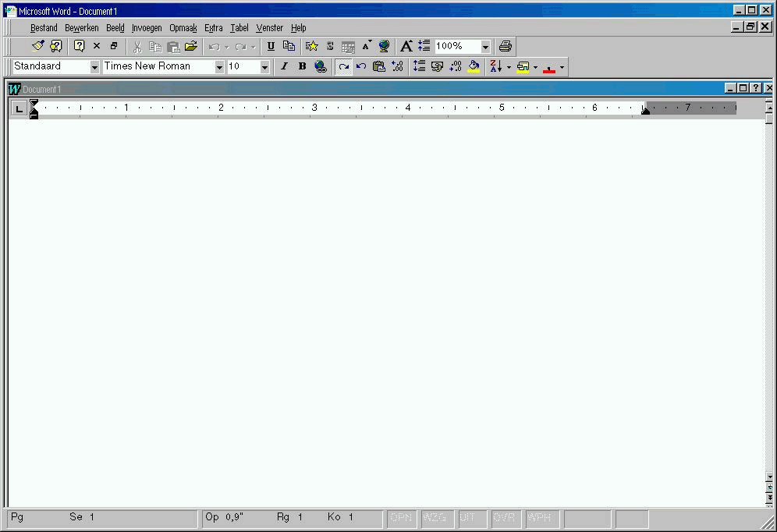
Task: Toggle OPN indicator in status bar
Action: coord(401,518)
